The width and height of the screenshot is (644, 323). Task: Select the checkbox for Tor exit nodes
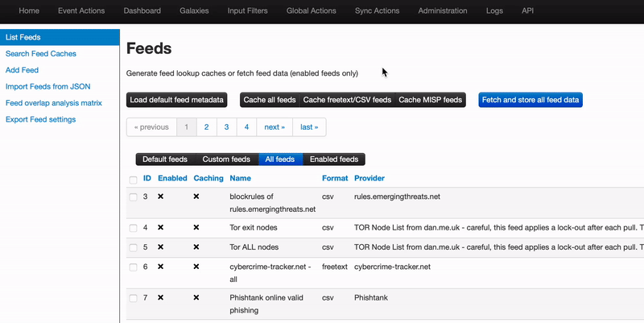pos(134,228)
